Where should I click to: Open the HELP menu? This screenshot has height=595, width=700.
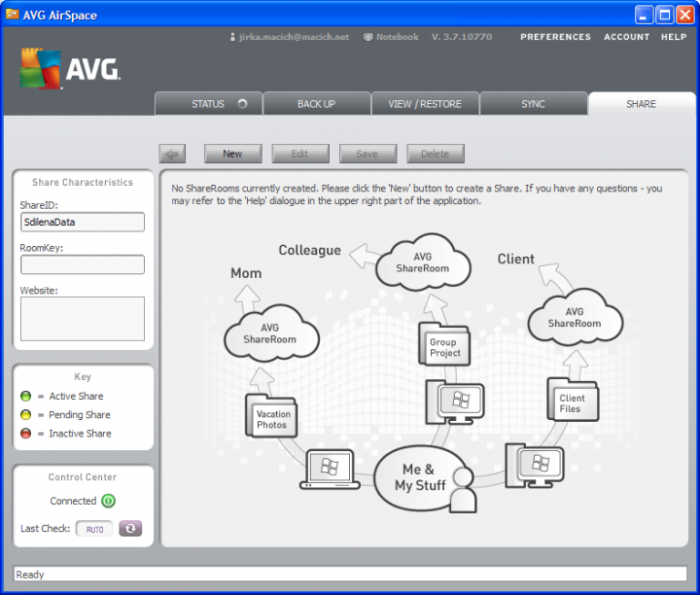[x=674, y=37]
